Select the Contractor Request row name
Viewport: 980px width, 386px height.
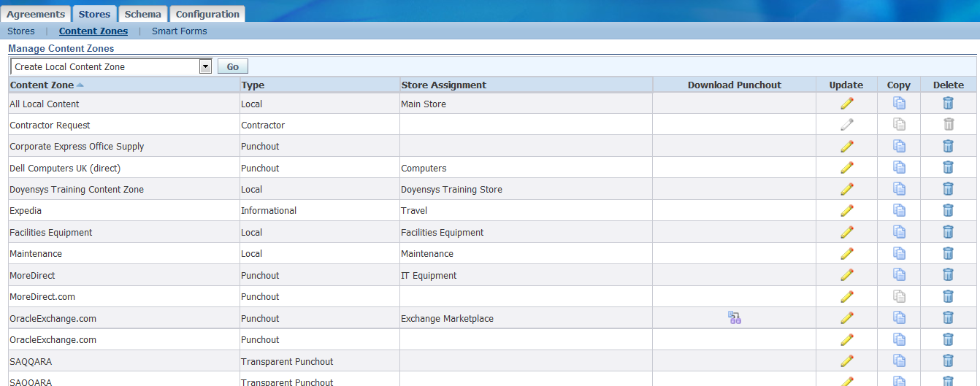pos(50,125)
